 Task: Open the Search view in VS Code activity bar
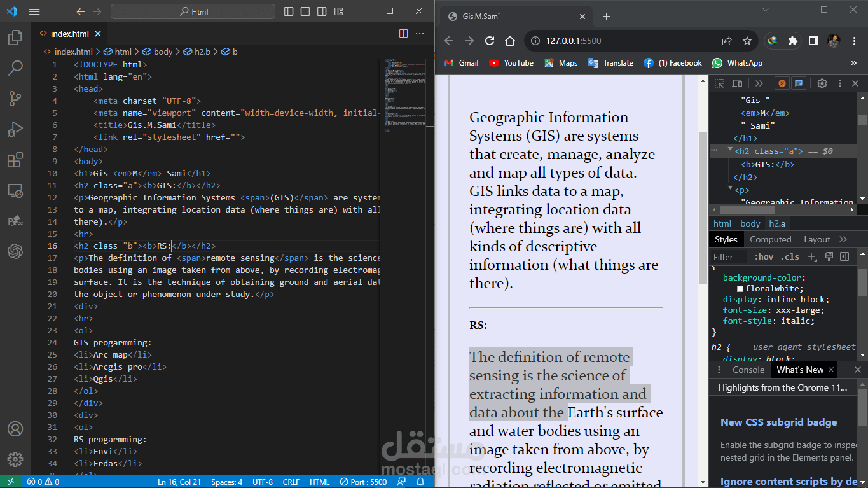click(15, 67)
